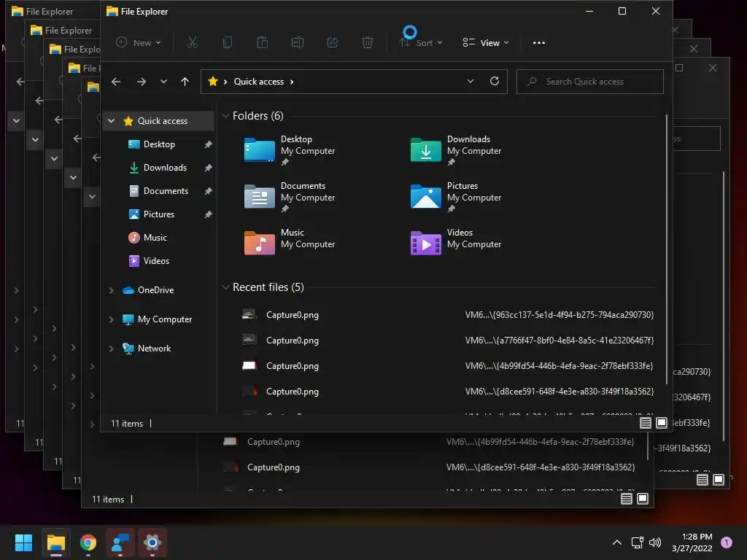Unpin Pictures via sidebar pin icon
The image size is (747, 560).
tap(208, 214)
